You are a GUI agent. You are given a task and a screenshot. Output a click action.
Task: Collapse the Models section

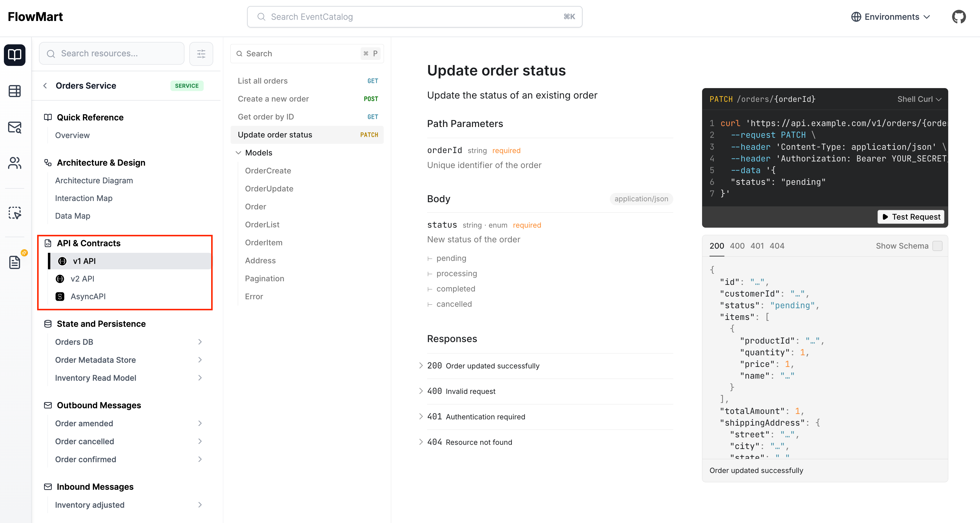[238, 152]
